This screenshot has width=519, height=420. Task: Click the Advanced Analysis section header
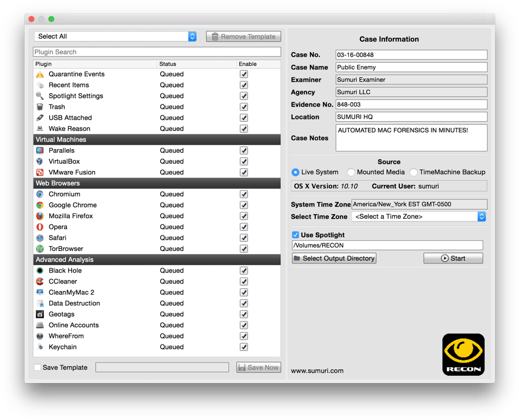[x=157, y=259]
